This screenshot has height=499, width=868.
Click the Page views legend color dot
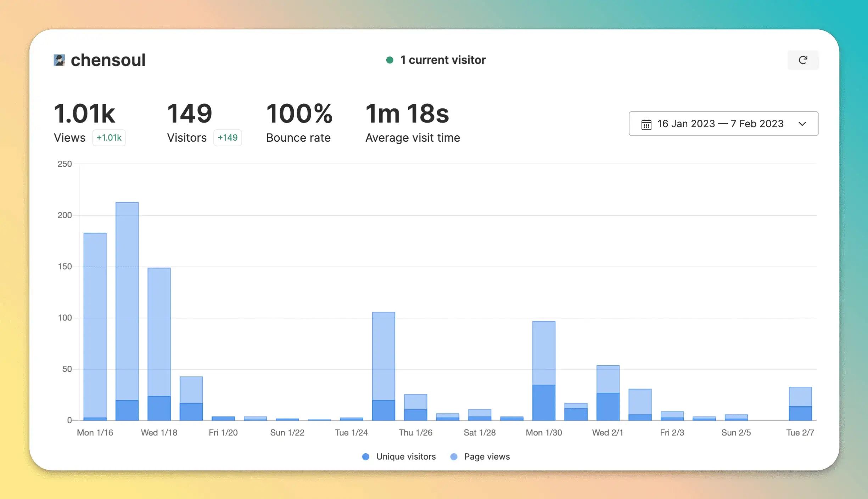pyautogui.click(x=454, y=457)
